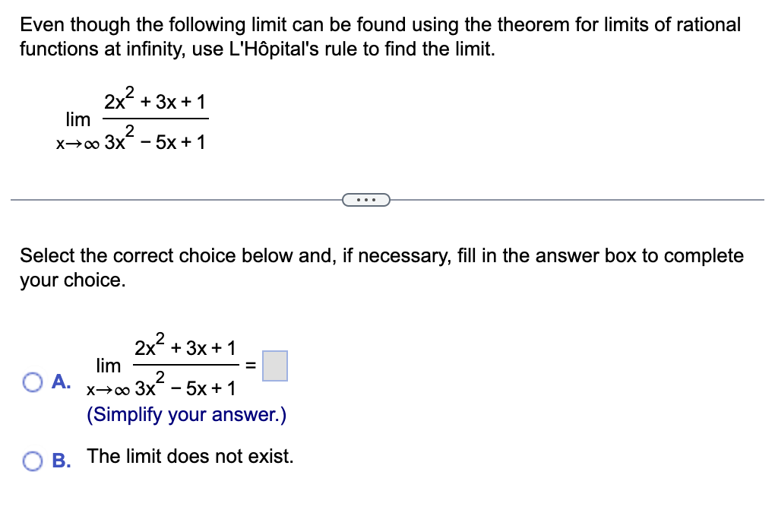Viewport: 775px width, 532px height.
Task: Click the 'Select the correct choice below' instructions
Action: [380, 268]
